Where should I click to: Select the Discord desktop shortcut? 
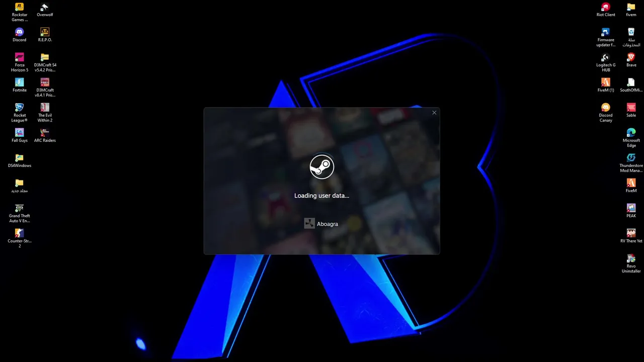click(19, 32)
